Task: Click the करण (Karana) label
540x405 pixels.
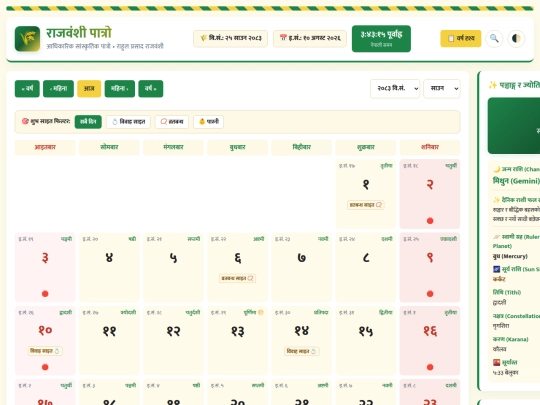Action: click(x=510, y=339)
